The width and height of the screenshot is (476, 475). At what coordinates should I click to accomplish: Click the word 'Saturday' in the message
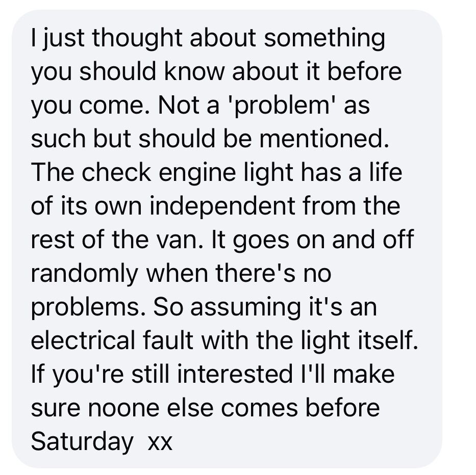coord(82,442)
